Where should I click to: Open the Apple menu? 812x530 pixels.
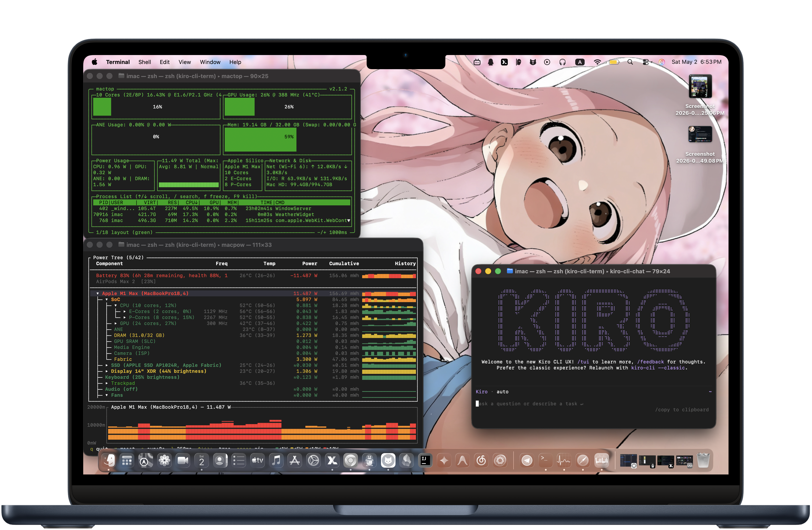point(95,62)
